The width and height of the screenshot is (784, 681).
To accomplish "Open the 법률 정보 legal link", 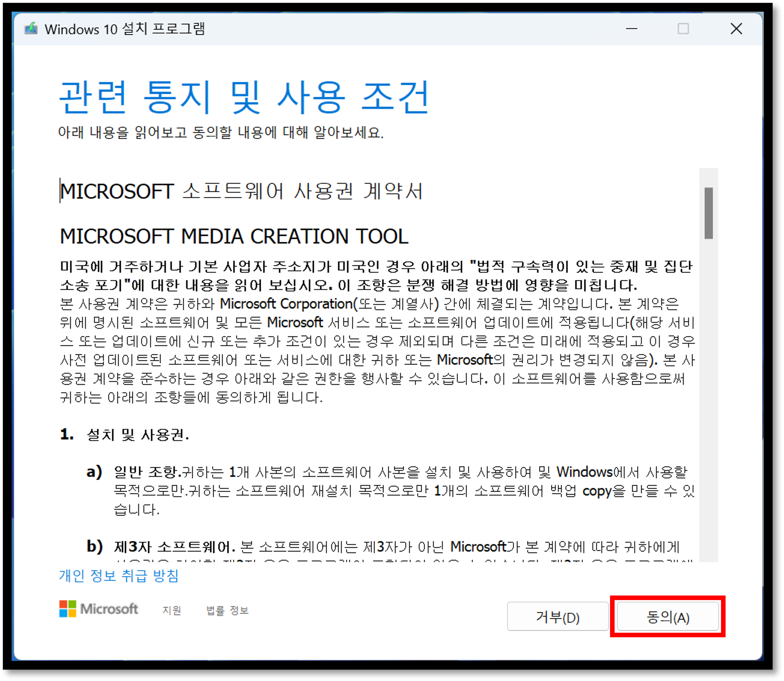I will click(x=227, y=610).
